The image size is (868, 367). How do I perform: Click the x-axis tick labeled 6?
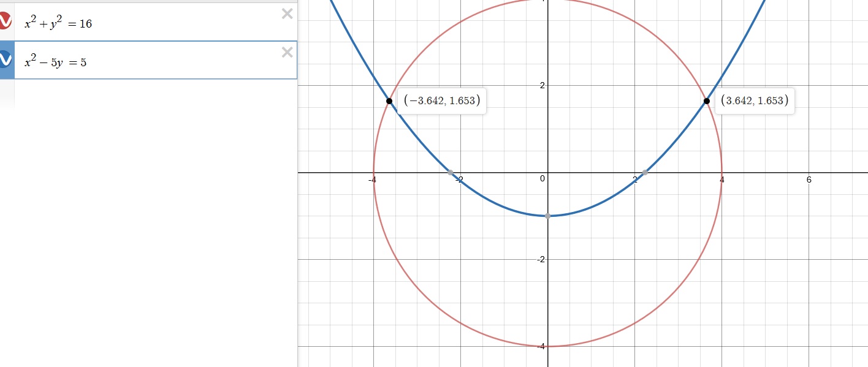(x=809, y=180)
